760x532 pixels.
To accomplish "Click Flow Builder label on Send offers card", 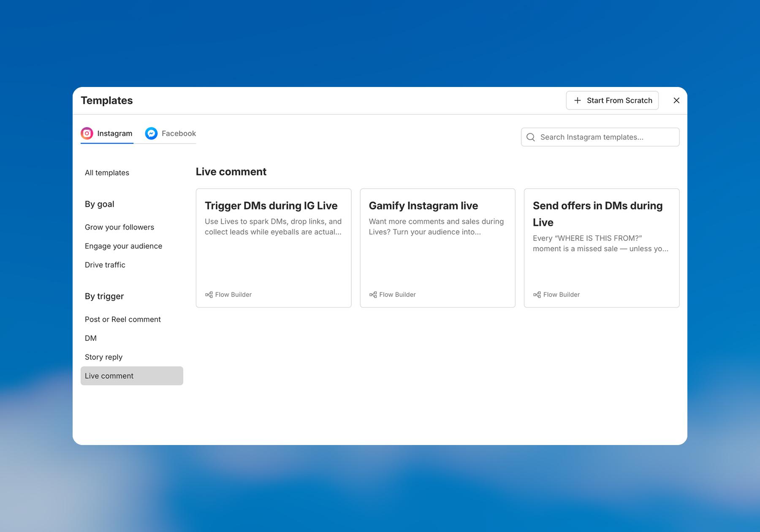I will (561, 295).
